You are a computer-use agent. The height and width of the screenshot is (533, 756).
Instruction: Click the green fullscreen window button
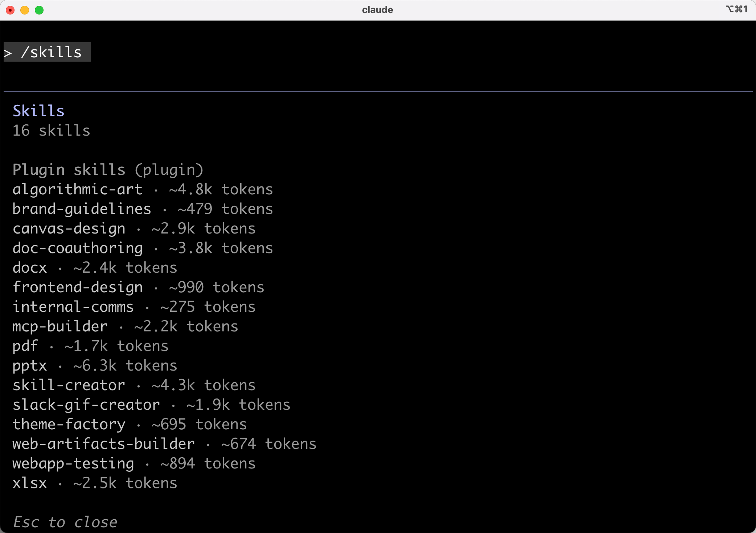click(x=39, y=10)
